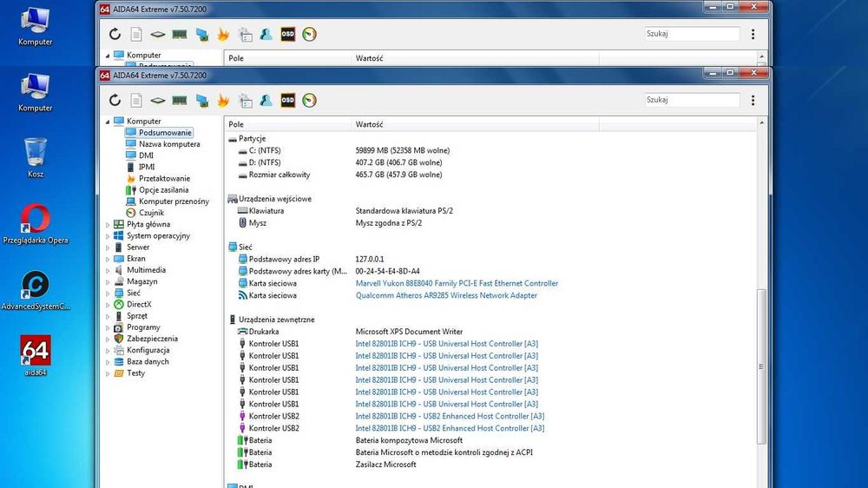Open the top Komputer desktop icon
This screenshot has height=488, width=868.
point(35,26)
